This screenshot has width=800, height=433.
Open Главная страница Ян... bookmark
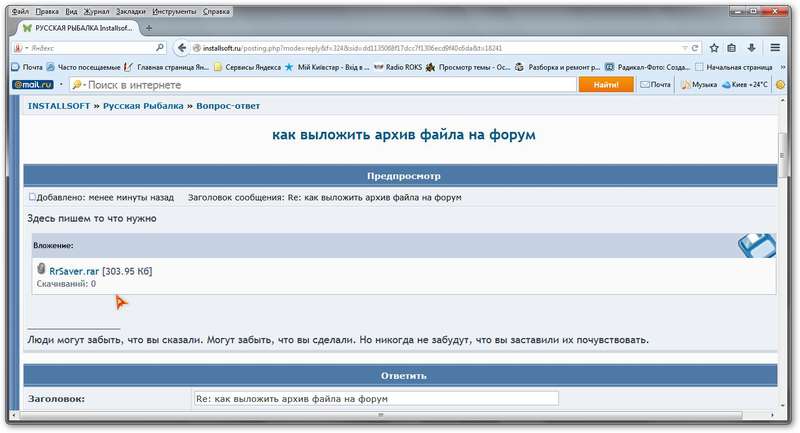click(x=167, y=67)
